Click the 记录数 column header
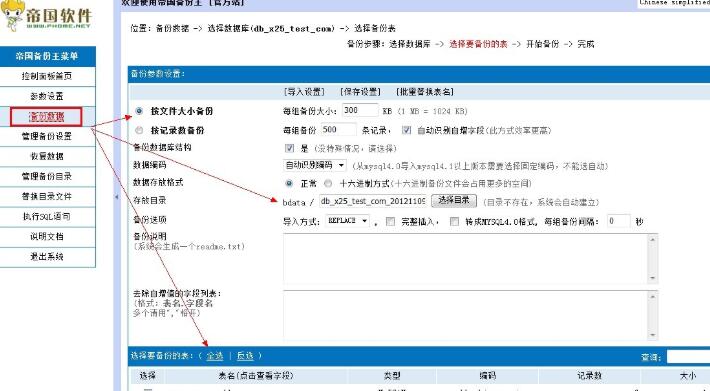 (x=589, y=376)
